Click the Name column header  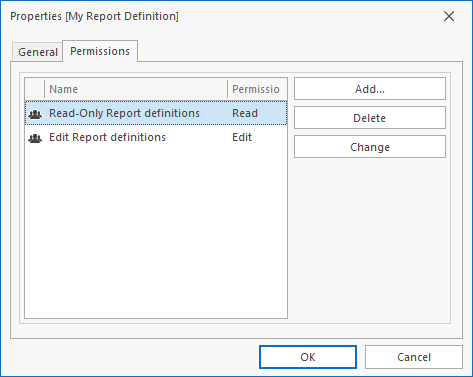(x=136, y=89)
